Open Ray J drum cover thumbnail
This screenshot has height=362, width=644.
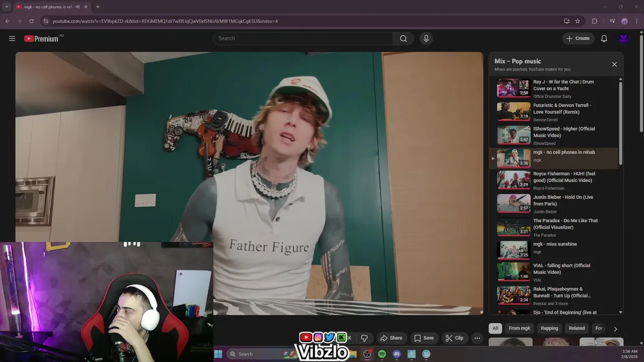click(x=514, y=88)
